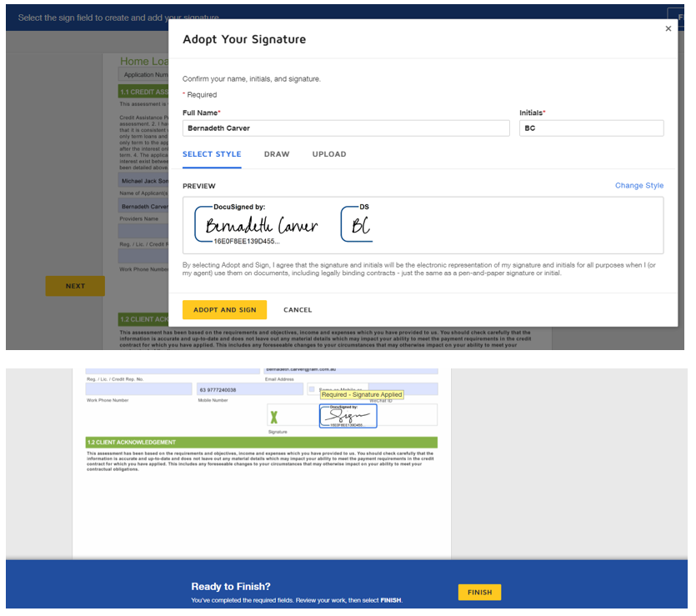Image resolution: width=696 pixels, height=616 pixels.
Task: Open the Upload tab
Action: [329, 154]
